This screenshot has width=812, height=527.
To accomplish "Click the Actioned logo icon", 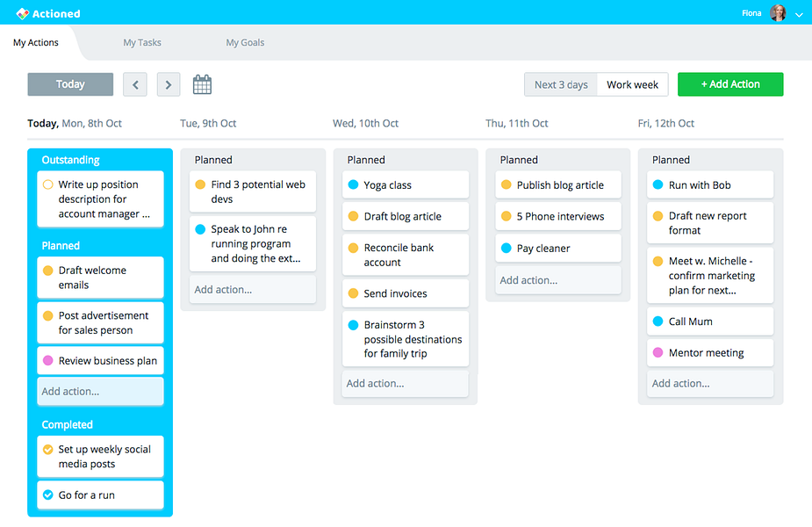I will click(22, 13).
